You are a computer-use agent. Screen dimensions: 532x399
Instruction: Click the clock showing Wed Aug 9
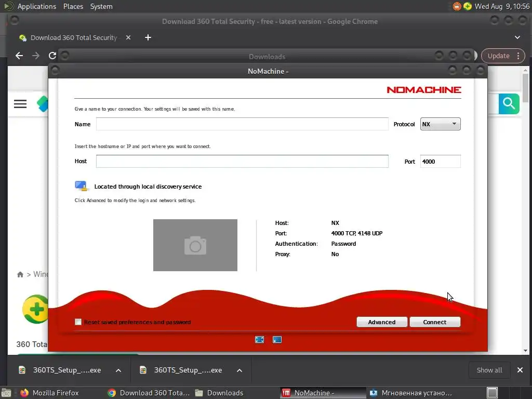502,6
